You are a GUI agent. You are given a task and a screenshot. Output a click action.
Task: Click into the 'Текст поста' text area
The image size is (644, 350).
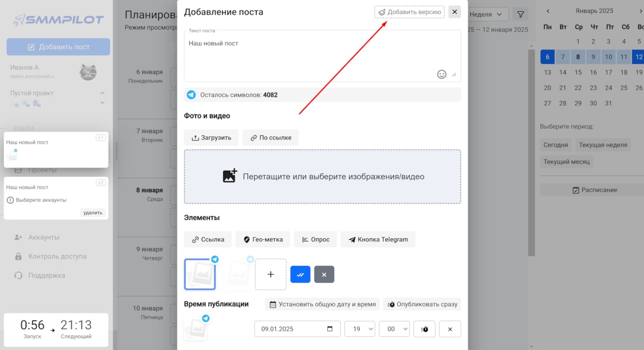point(322,56)
